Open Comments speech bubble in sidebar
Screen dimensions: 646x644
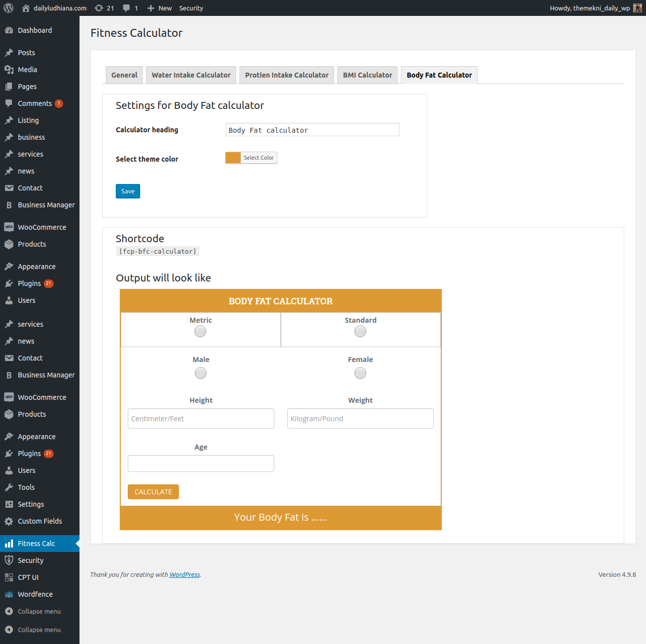(9, 103)
